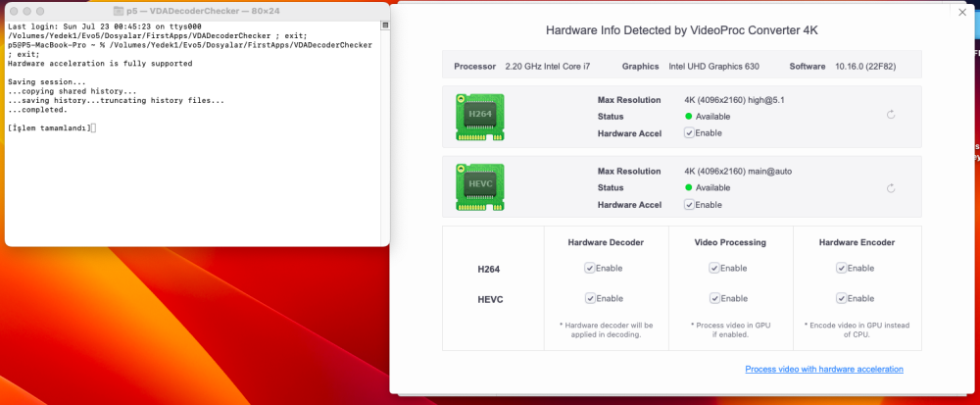
Task: Click note 'Process video in GPU if enabled'
Action: [730, 330]
